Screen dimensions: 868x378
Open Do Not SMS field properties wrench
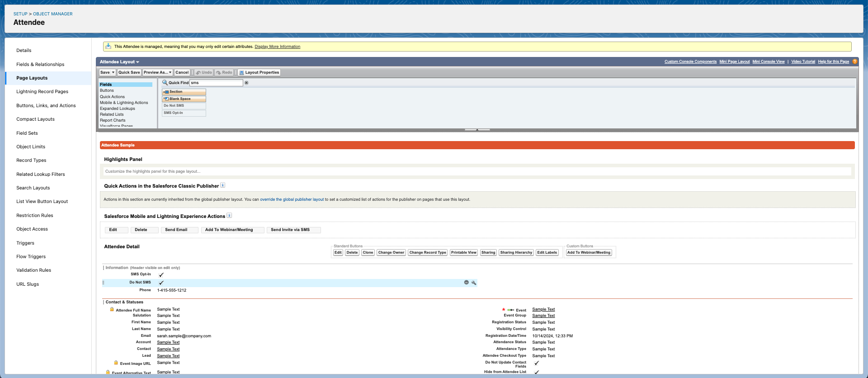(474, 283)
